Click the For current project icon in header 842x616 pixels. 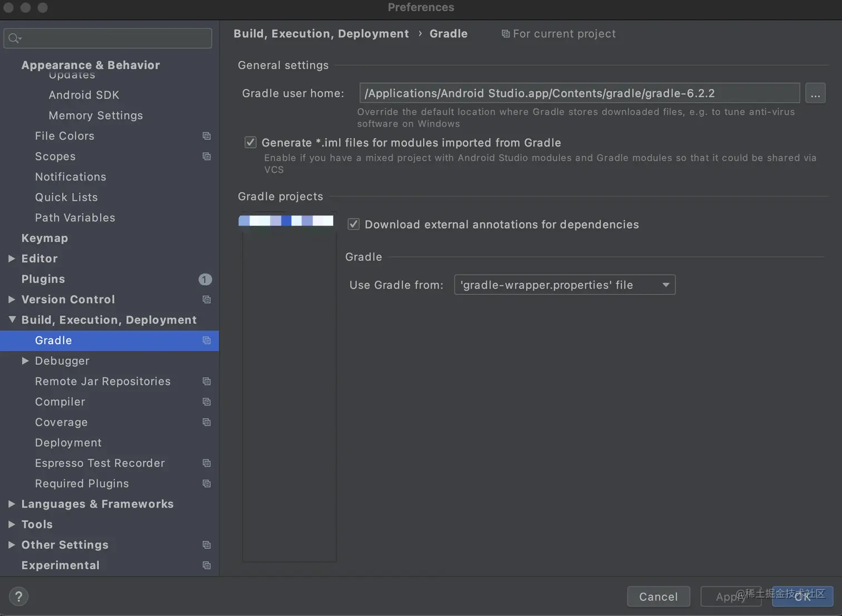pos(506,34)
